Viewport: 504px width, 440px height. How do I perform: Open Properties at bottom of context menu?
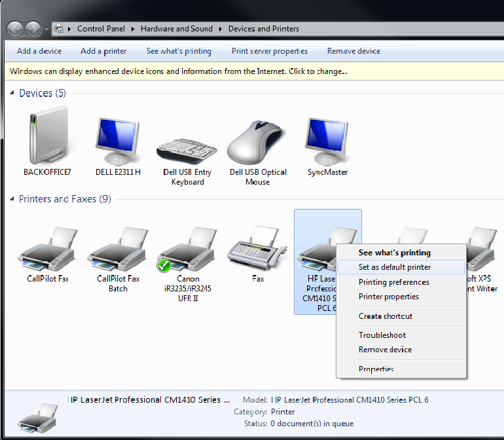(401, 369)
